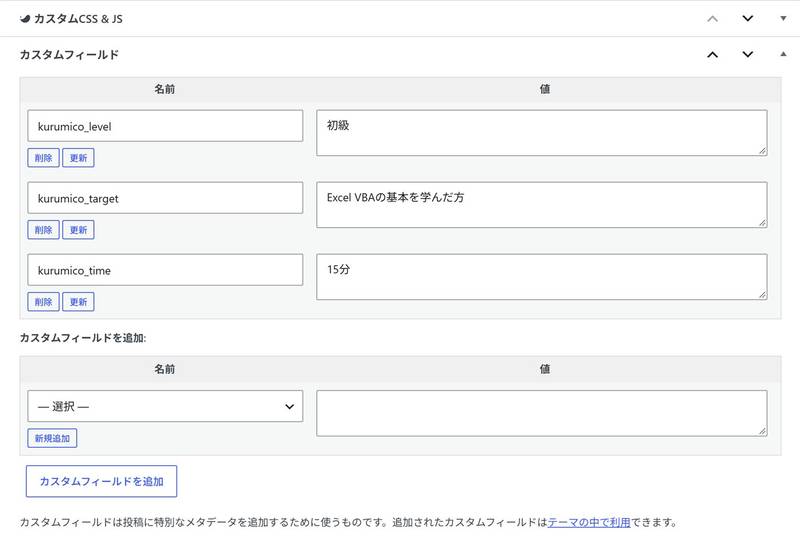
Task: Delete the kurumico_target custom field
Action: click(x=43, y=230)
